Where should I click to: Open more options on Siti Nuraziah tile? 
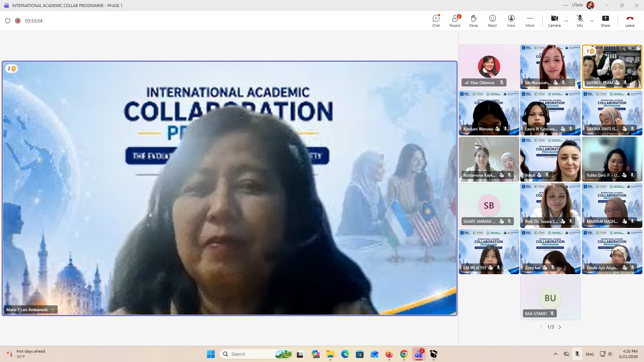(570, 82)
